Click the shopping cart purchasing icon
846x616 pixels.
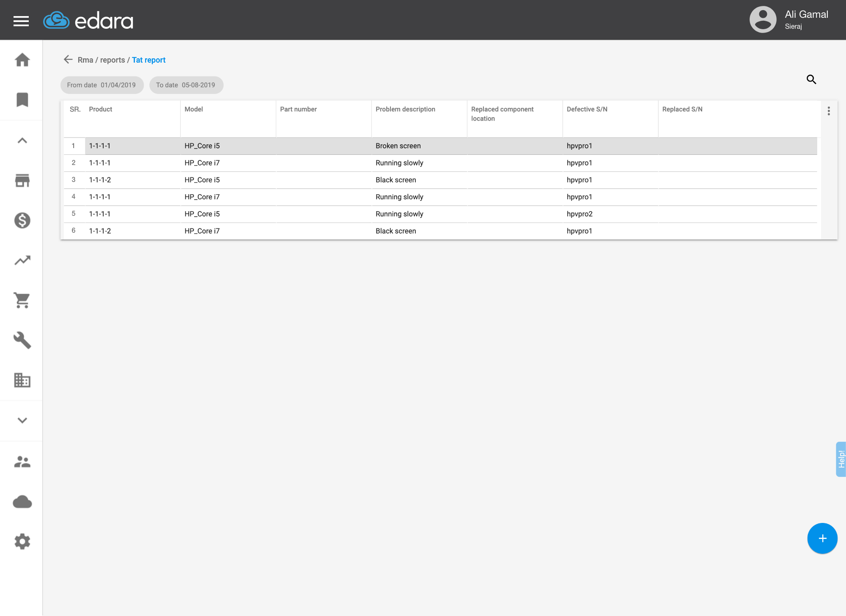[22, 300]
